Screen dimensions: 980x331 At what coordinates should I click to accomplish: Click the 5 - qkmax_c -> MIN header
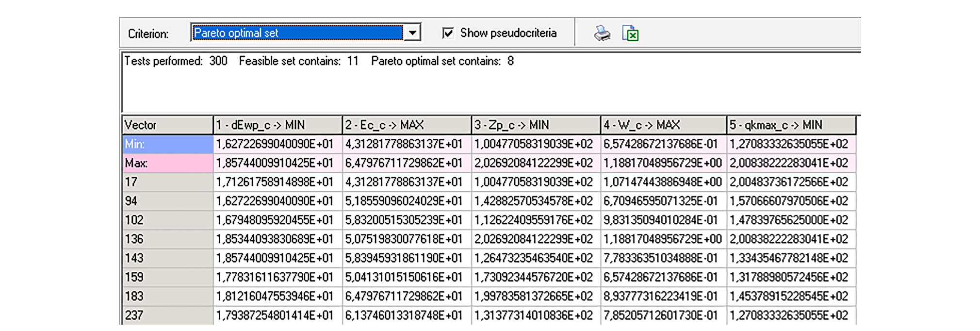(791, 125)
